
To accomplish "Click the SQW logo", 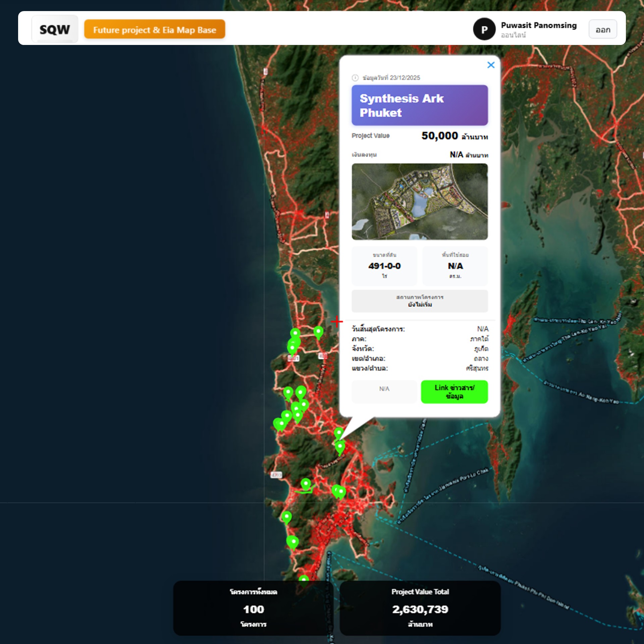I will point(55,29).
